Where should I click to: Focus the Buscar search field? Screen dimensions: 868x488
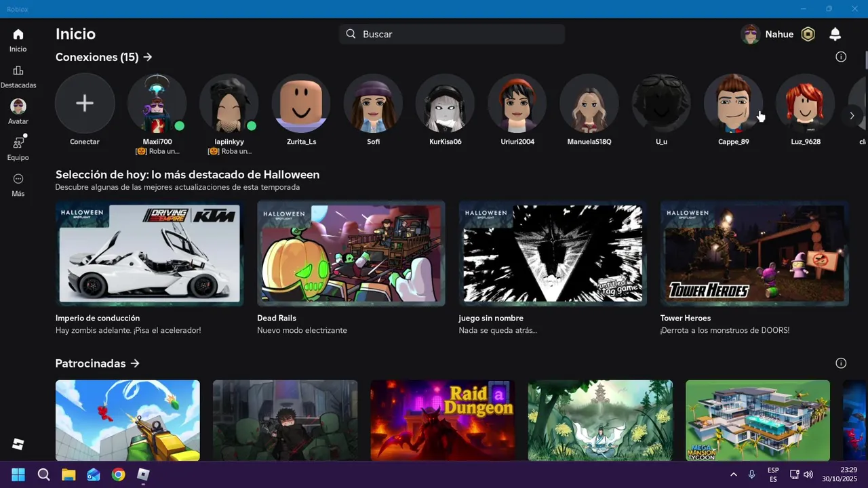[x=452, y=34]
